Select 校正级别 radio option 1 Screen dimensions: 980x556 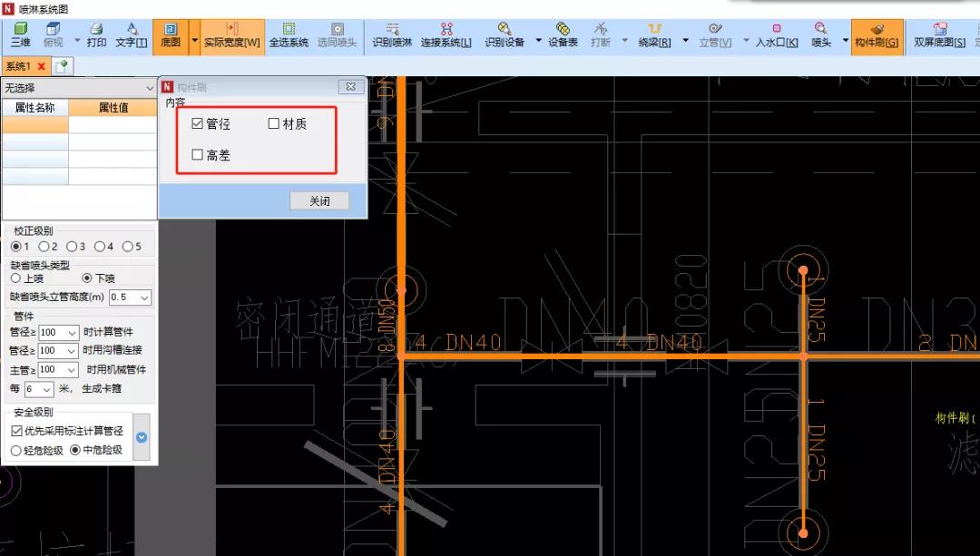[x=16, y=247]
